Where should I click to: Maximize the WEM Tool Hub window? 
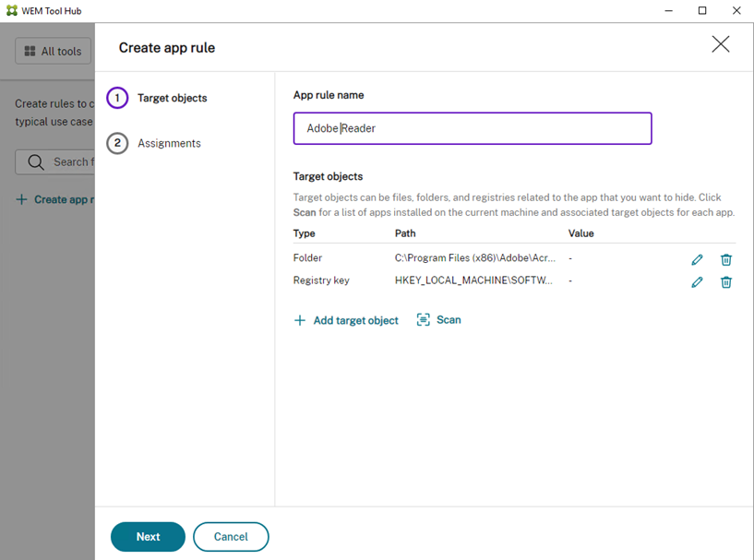[x=702, y=10]
